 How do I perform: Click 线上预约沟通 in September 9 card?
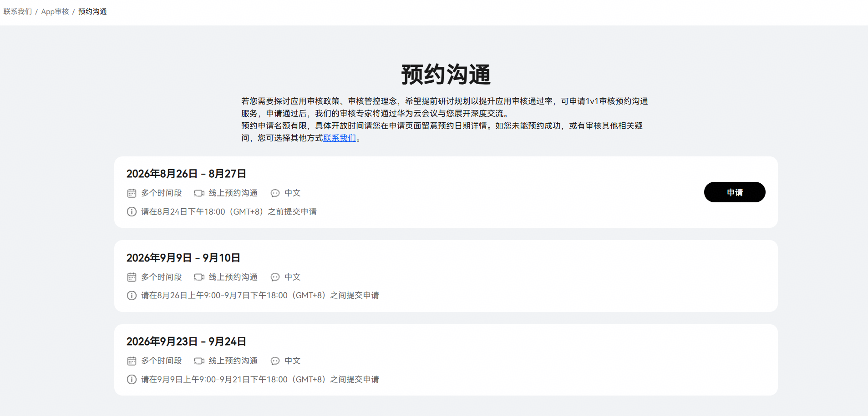click(x=233, y=277)
